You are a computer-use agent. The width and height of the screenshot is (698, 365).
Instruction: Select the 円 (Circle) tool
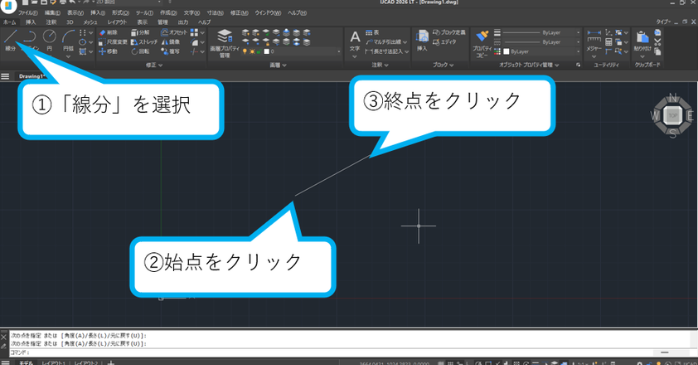coord(49,40)
